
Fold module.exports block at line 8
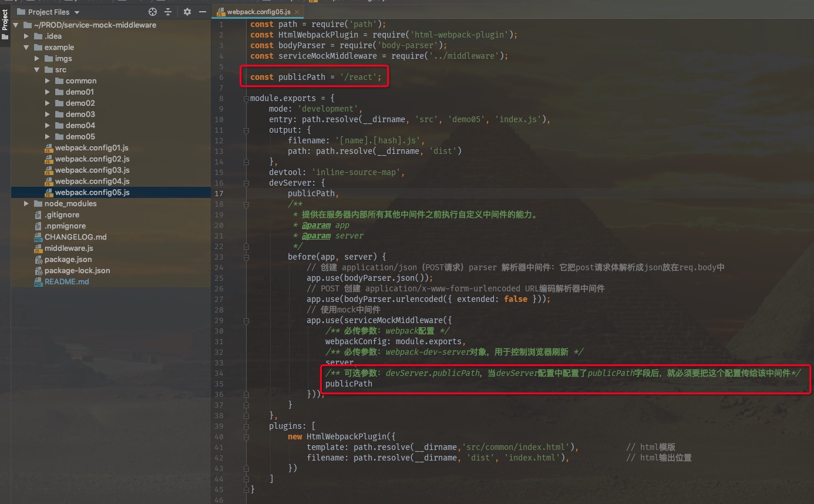pos(247,98)
